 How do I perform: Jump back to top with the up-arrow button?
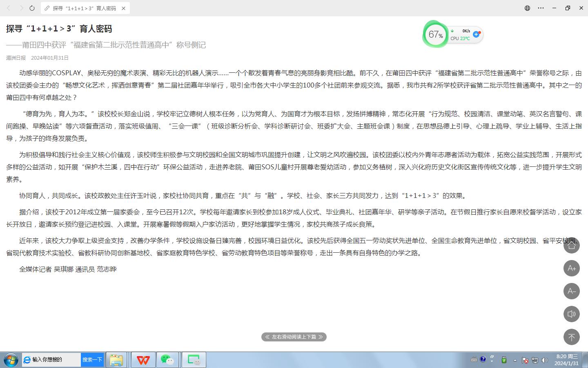coord(571,337)
